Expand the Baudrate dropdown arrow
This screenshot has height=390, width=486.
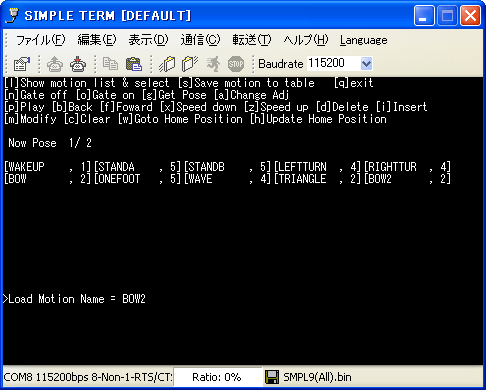(366, 63)
